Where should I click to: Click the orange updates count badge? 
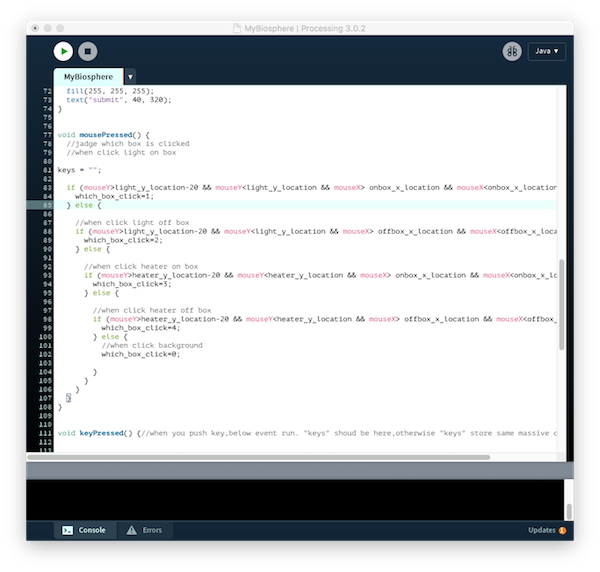click(x=562, y=530)
